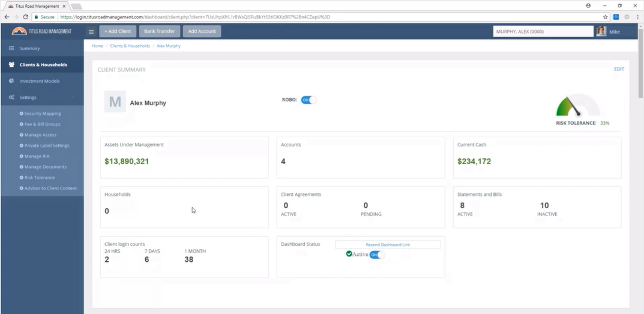This screenshot has height=314, width=644.
Task: Click the Mike user avatar photo
Action: pos(601,32)
